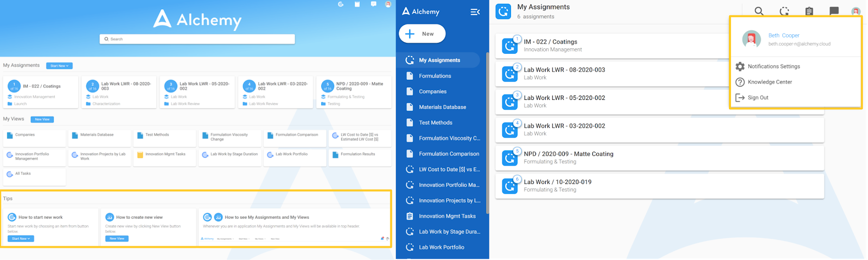Open the Lab Work LWR - 08-2020-003 home card

tap(119, 92)
